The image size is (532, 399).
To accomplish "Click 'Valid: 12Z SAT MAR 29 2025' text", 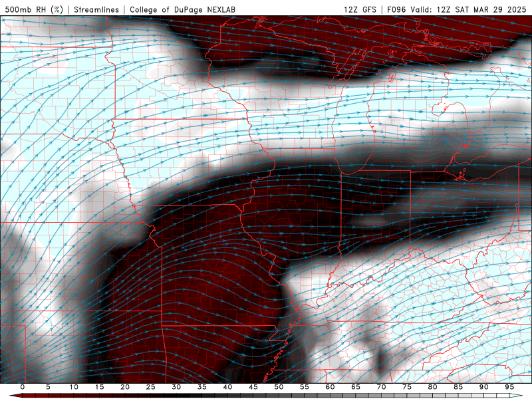I will [468, 9].
